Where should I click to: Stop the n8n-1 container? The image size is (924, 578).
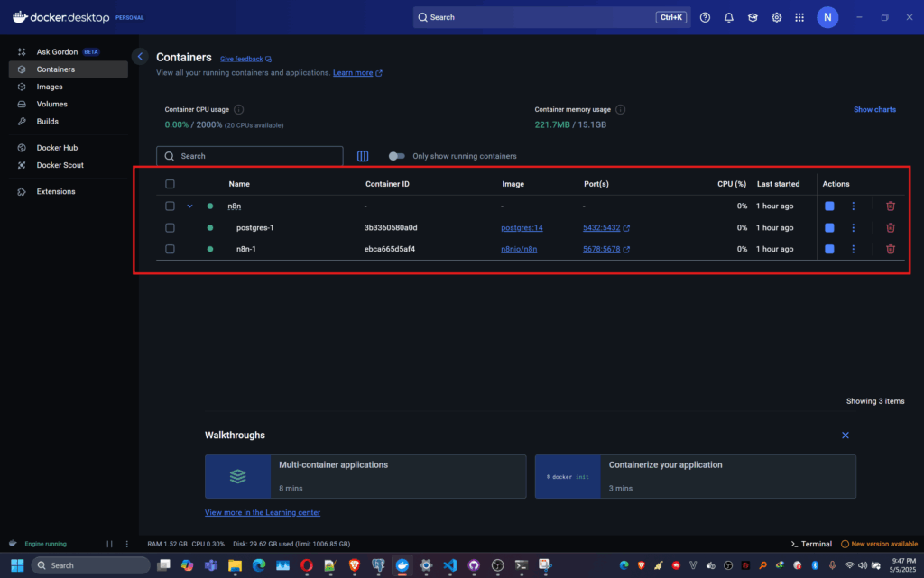tap(829, 249)
